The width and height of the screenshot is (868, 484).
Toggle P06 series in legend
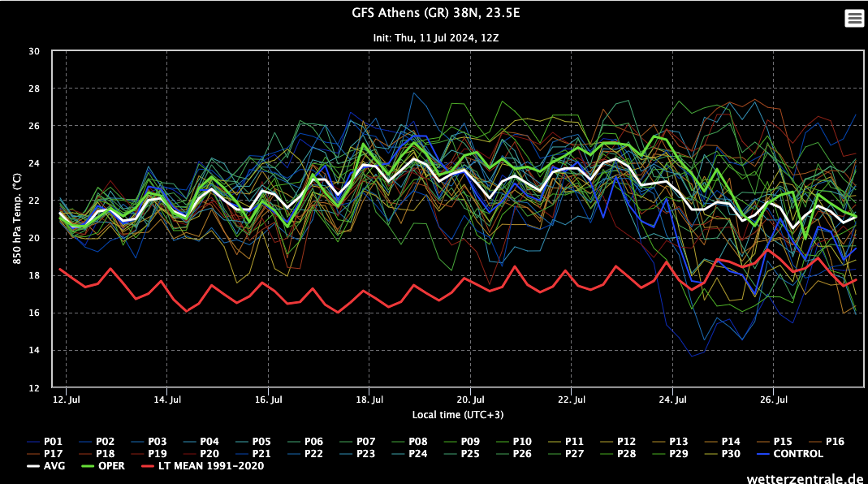[x=305, y=441]
